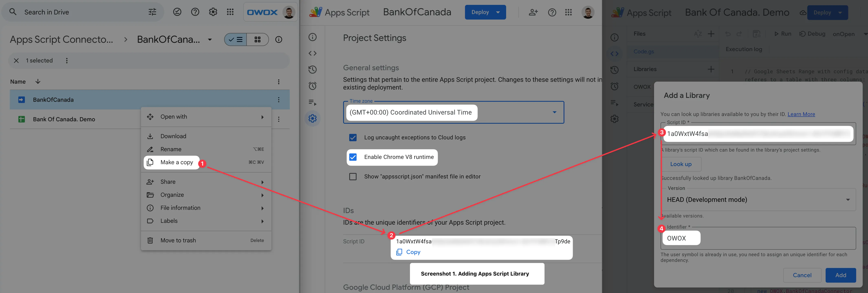Select the Bank Of Canada. Demo spreadsheet file
Screen dimensions: 868x293
(x=64, y=119)
